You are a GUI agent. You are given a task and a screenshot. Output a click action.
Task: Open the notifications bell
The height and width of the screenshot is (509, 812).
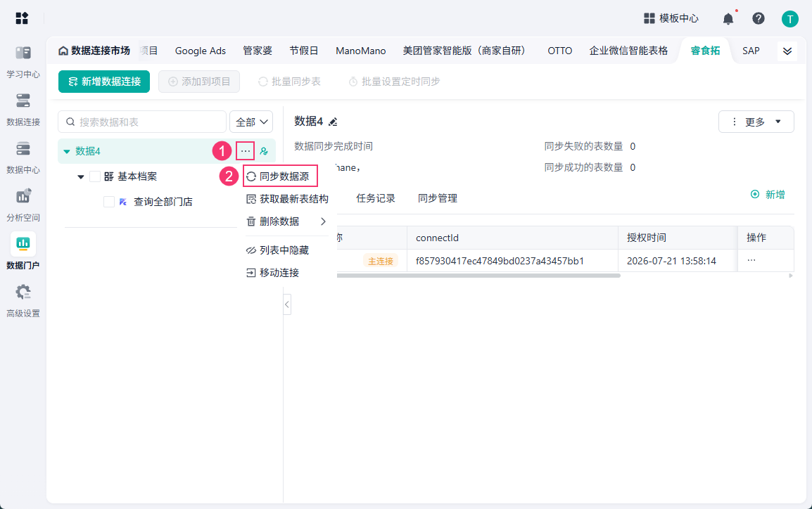728,18
